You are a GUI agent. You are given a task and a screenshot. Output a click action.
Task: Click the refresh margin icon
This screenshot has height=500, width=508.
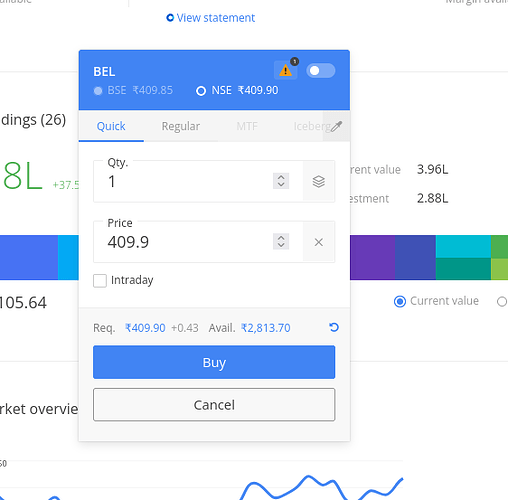[334, 327]
